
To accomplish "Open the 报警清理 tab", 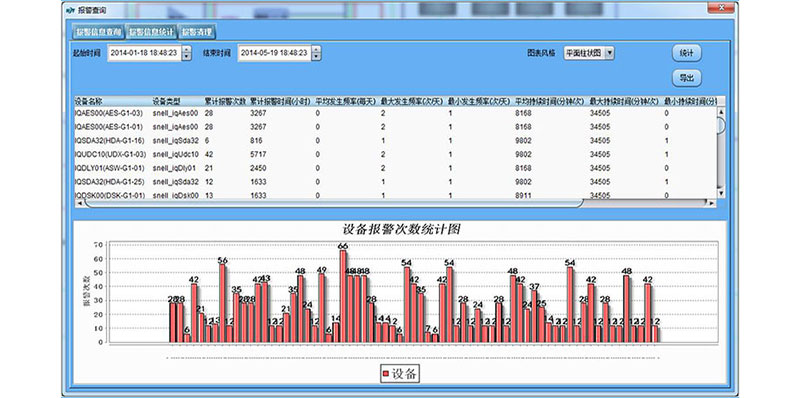I will click(197, 32).
